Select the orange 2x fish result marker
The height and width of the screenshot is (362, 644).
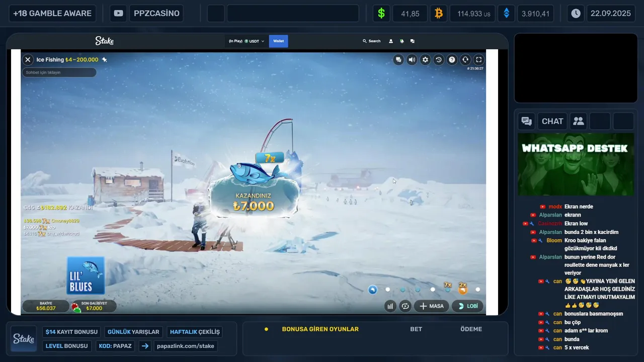pyautogui.click(x=463, y=289)
